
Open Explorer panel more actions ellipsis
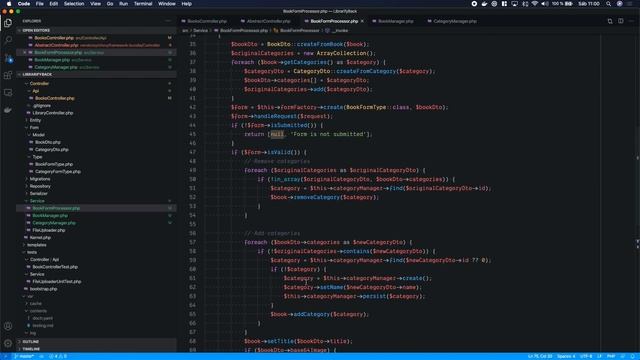pyautogui.click(x=168, y=21)
